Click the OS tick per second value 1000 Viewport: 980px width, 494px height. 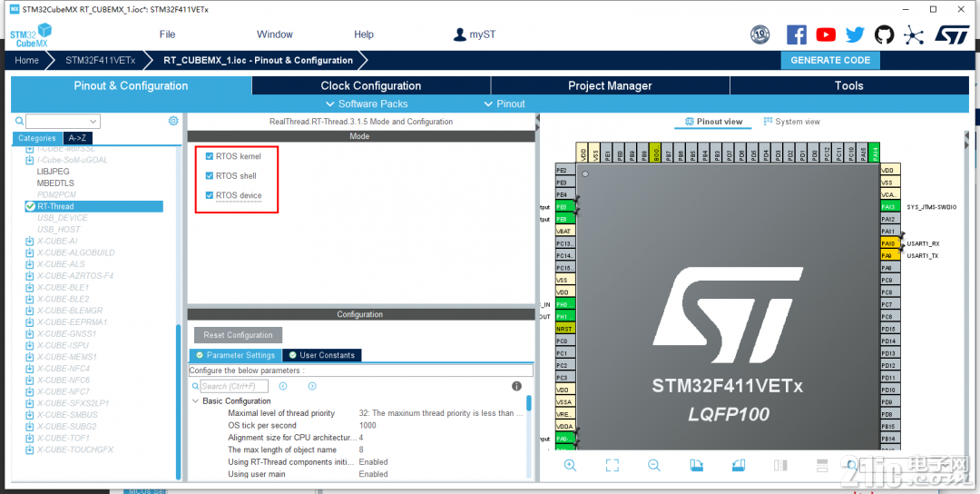click(367, 425)
